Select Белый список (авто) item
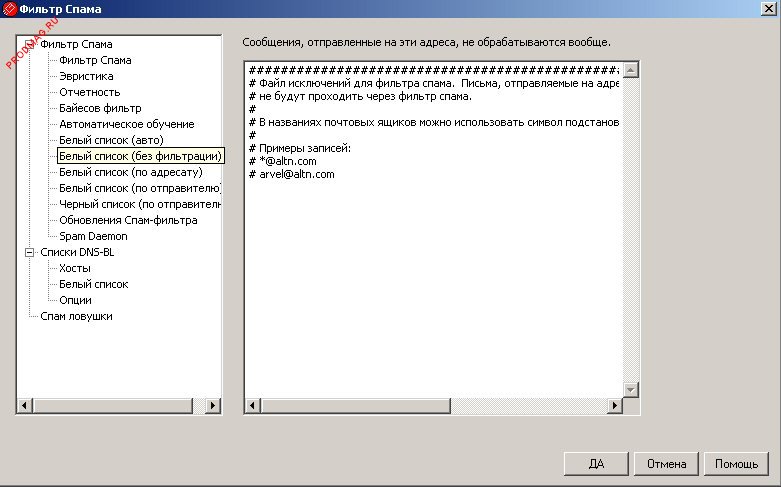Image resolution: width=781 pixels, height=487 pixels. click(x=111, y=140)
